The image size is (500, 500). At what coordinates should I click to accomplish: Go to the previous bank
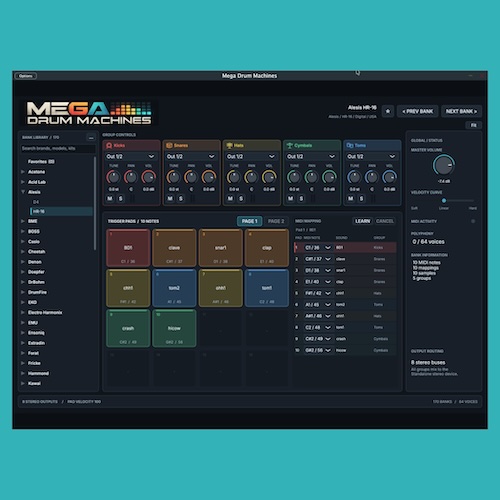coord(418,111)
